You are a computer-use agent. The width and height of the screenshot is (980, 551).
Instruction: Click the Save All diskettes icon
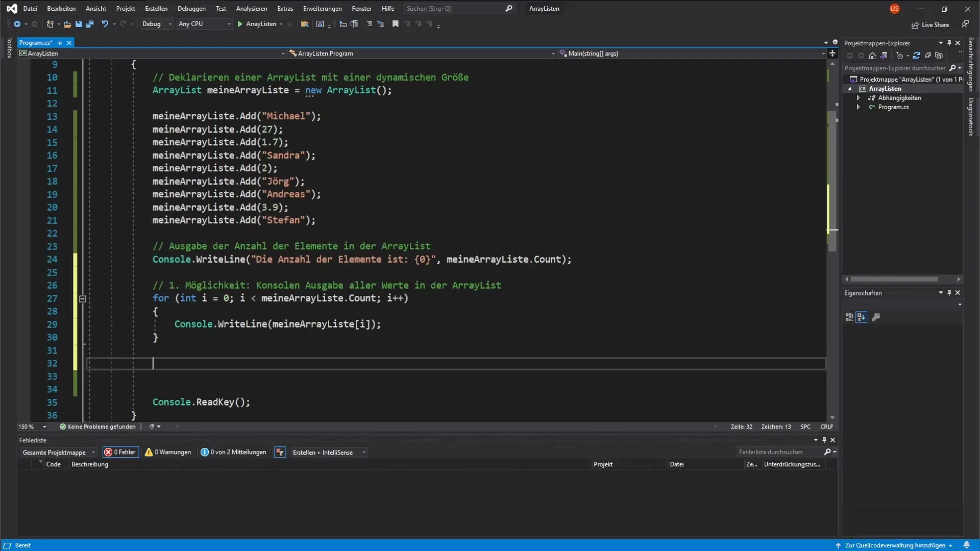point(90,24)
